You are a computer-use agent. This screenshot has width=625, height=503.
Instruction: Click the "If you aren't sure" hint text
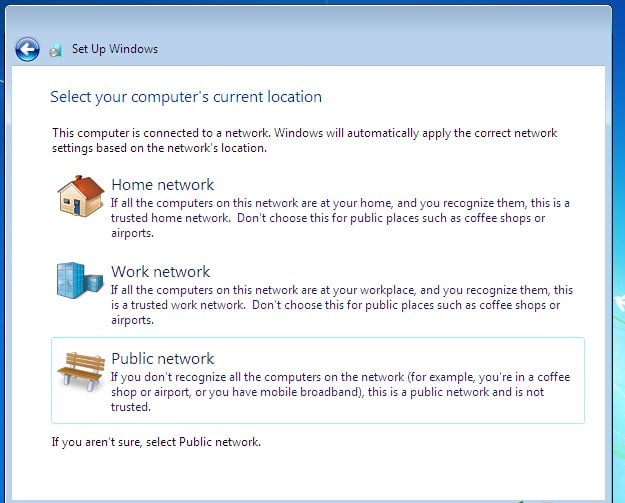pyautogui.click(x=156, y=442)
